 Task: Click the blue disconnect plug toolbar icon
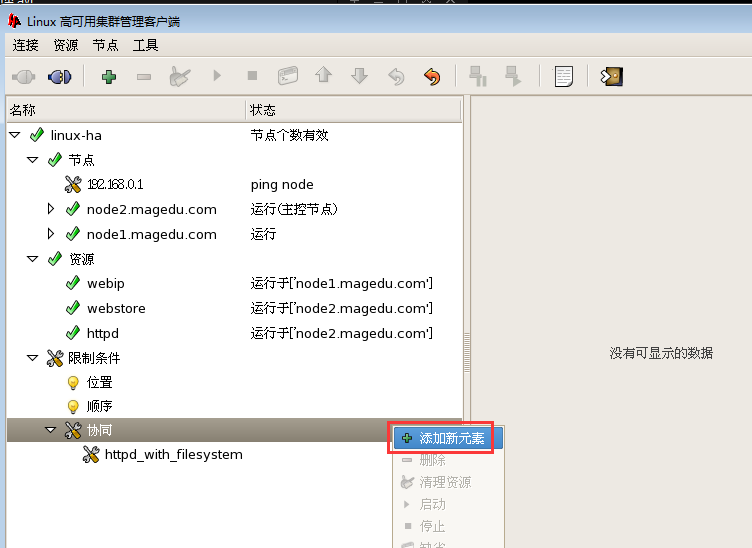point(60,77)
